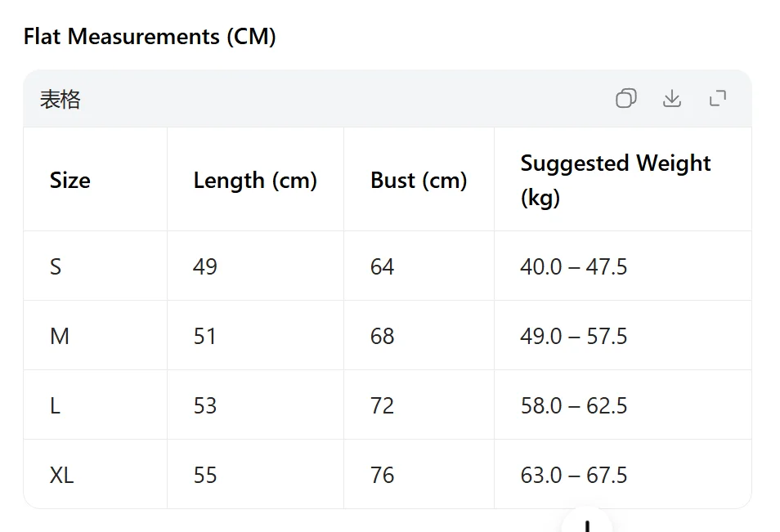This screenshot has height=532, width=780.
Task: Expand the table to fullscreen
Action: coord(717,98)
